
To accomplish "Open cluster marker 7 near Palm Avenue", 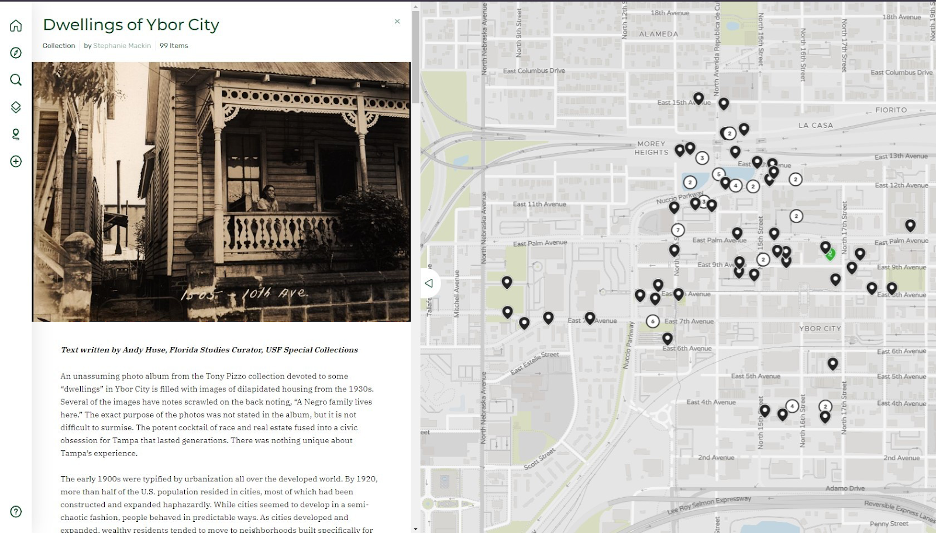I will tap(678, 230).
